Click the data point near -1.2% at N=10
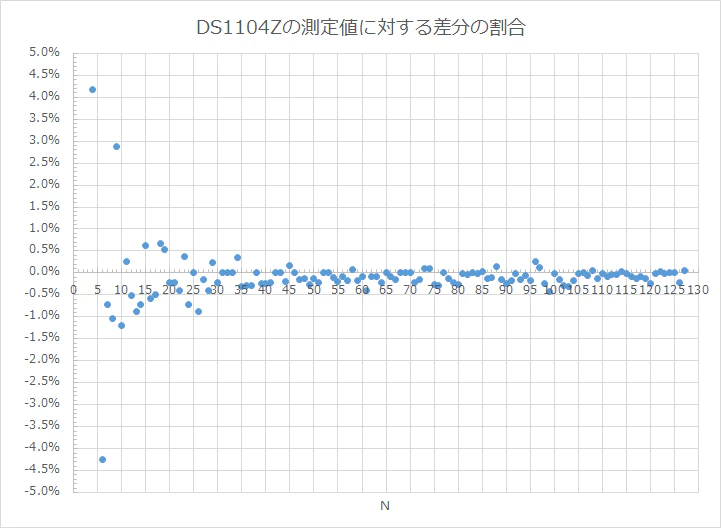Viewport: 721px width, 528px height. pyautogui.click(x=121, y=326)
